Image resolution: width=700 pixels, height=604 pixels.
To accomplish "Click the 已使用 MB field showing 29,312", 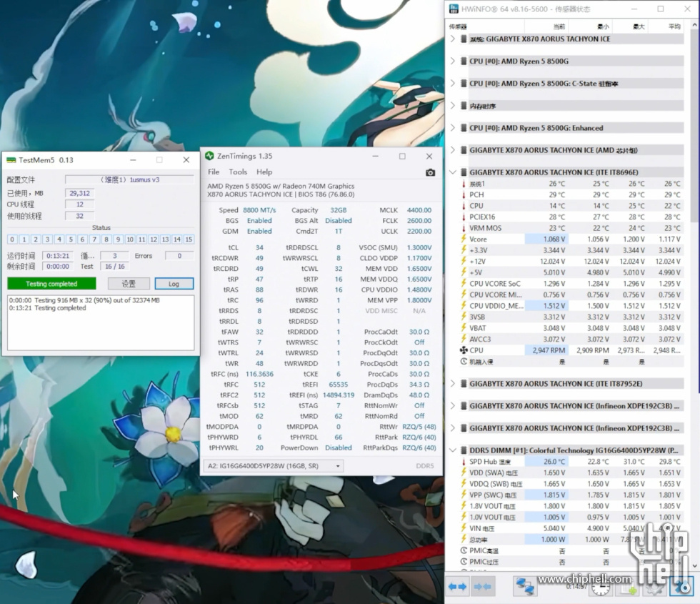I will click(x=80, y=194).
